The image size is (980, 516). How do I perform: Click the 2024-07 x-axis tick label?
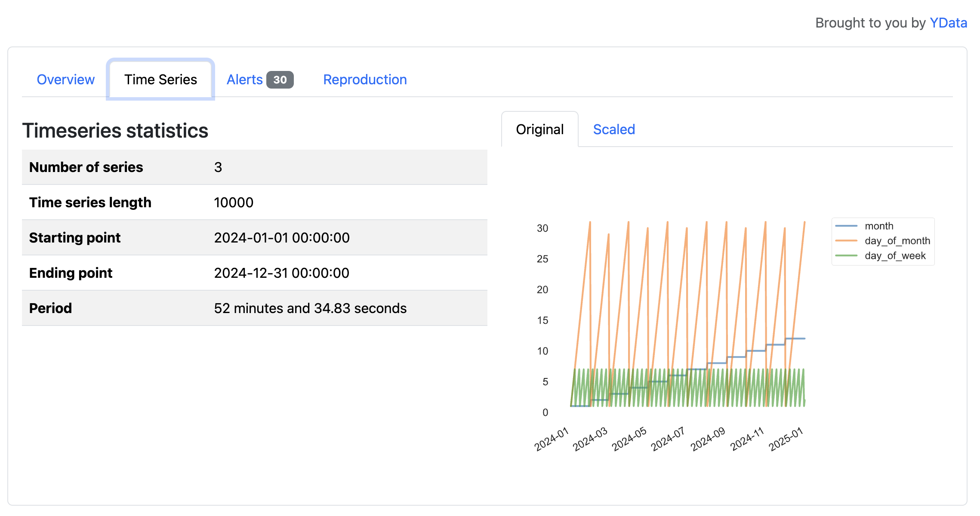(668, 439)
